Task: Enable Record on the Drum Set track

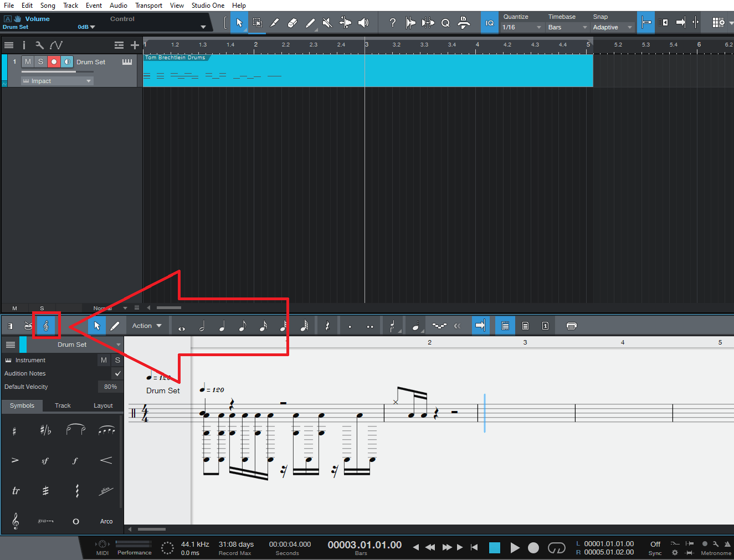Action: [x=53, y=61]
